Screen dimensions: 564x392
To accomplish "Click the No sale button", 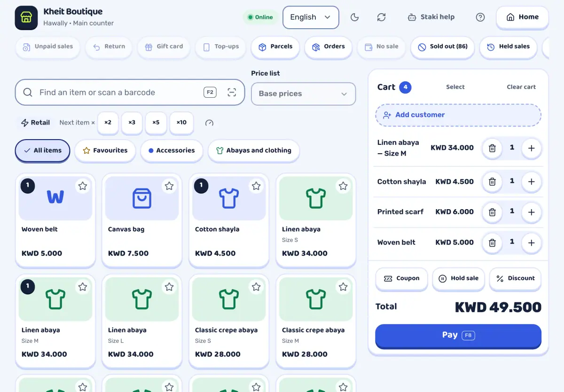I will [x=382, y=47].
